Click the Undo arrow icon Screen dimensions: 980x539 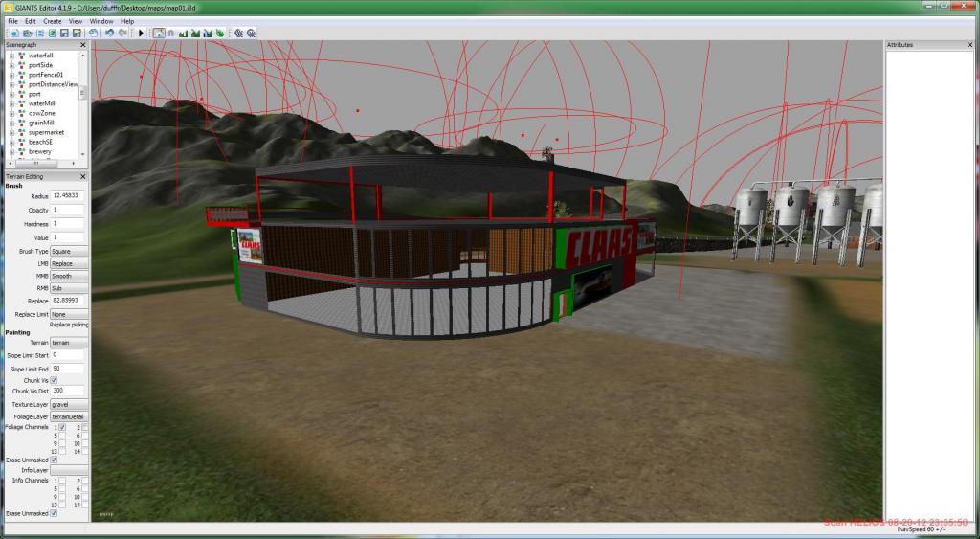(109, 34)
